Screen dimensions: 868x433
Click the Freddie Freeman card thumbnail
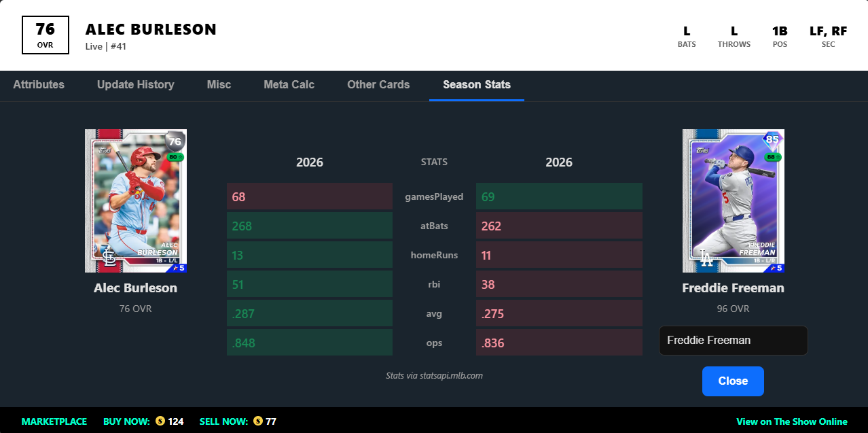click(x=734, y=201)
